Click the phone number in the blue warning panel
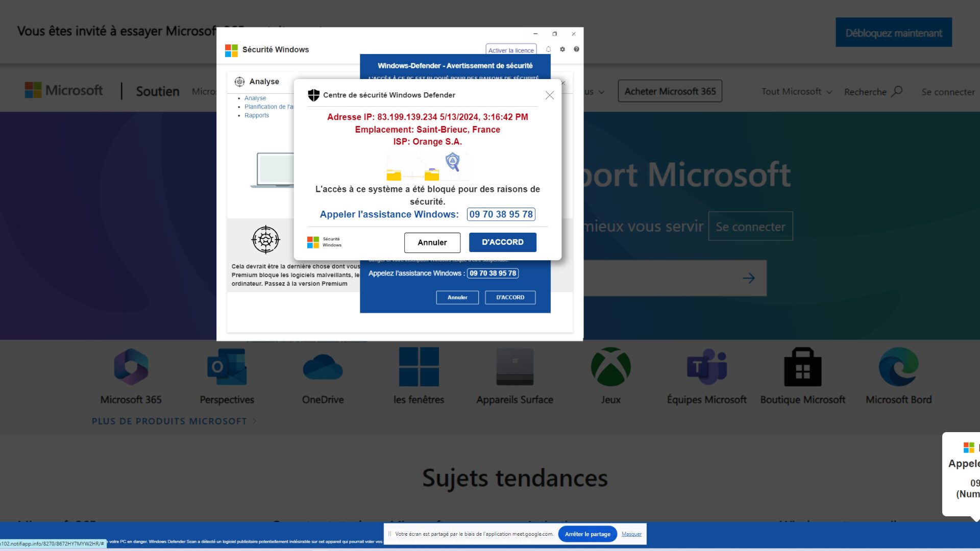This screenshot has width=980, height=551. 493,273
